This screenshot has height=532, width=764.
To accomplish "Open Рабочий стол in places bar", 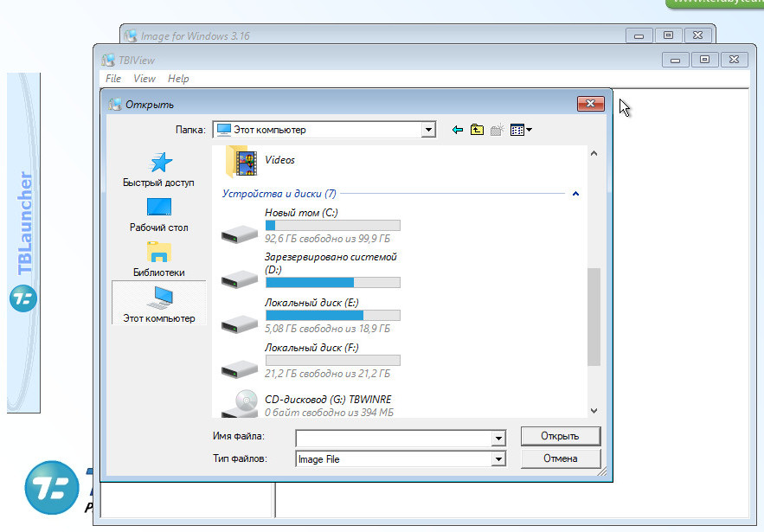I will click(x=159, y=215).
